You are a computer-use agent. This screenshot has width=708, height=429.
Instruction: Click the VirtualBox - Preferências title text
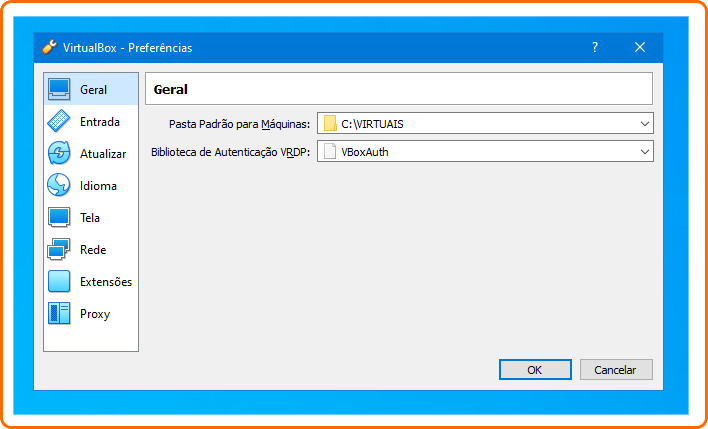click(x=128, y=48)
